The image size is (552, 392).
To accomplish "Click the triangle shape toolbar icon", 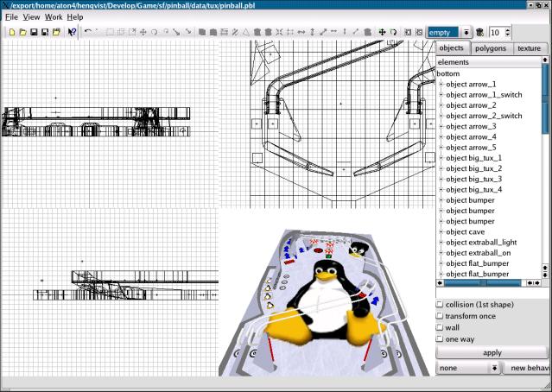I will tap(246, 32).
